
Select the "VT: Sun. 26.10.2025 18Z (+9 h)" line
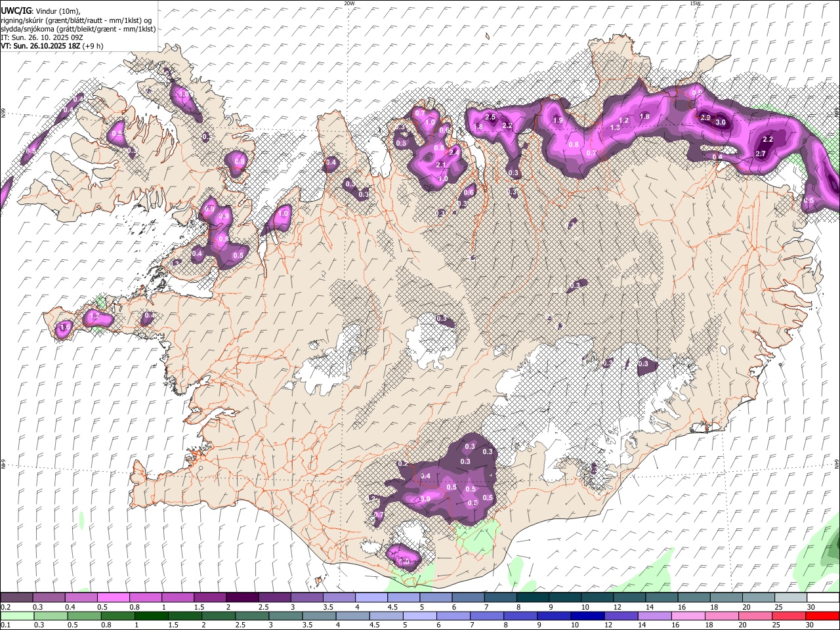[52, 46]
